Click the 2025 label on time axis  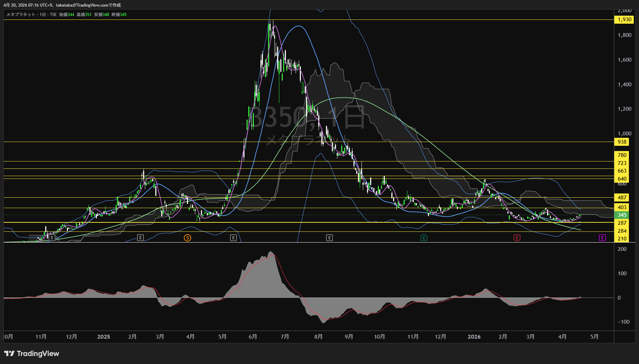click(103, 337)
